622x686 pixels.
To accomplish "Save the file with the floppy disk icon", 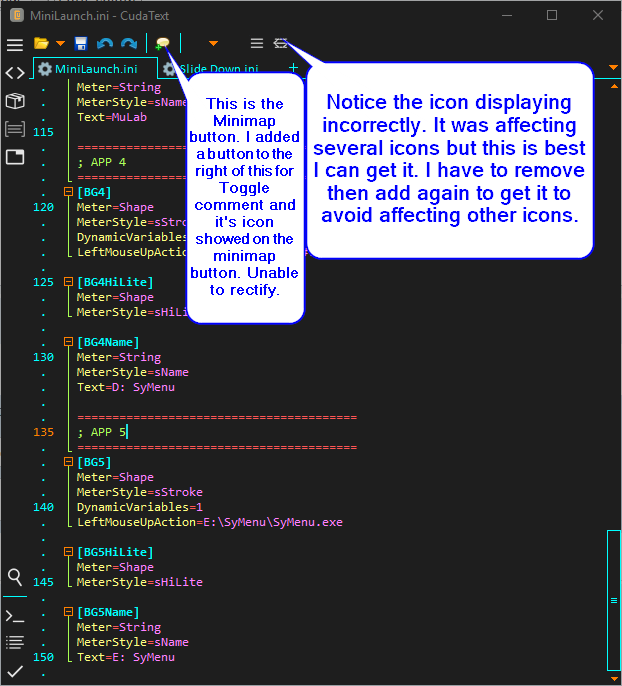I will click(81, 44).
